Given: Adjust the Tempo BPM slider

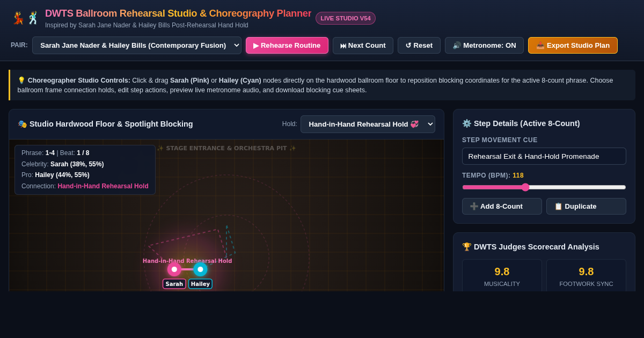Looking at the screenshot, I should (544, 187).
